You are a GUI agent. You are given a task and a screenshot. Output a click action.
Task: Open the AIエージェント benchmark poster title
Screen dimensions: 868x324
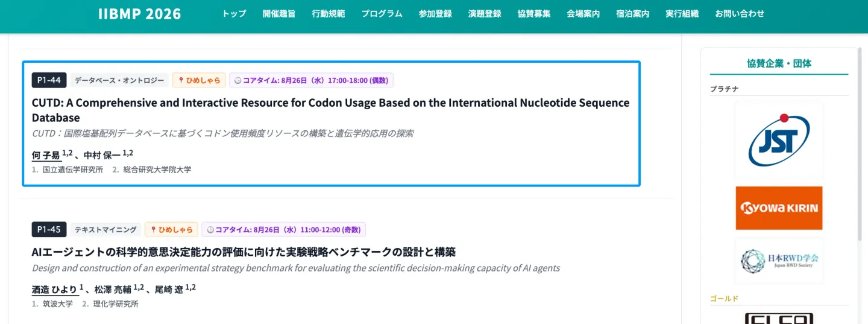coord(244,252)
